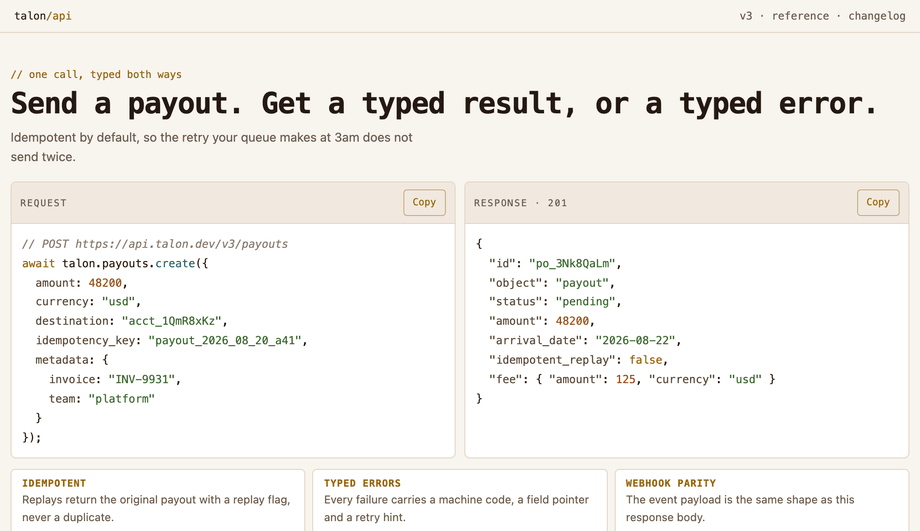The width and height of the screenshot is (920, 531).
Task: Click the "arrival_date": "2026-08-22" line
Action: (x=585, y=340)
